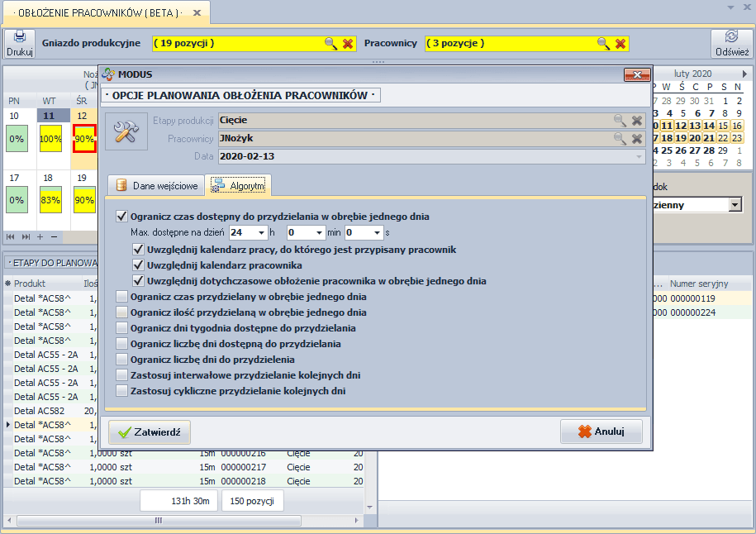Click the plus icon under calendar
Screen dimensions: 756x534
tap(40, 237)
